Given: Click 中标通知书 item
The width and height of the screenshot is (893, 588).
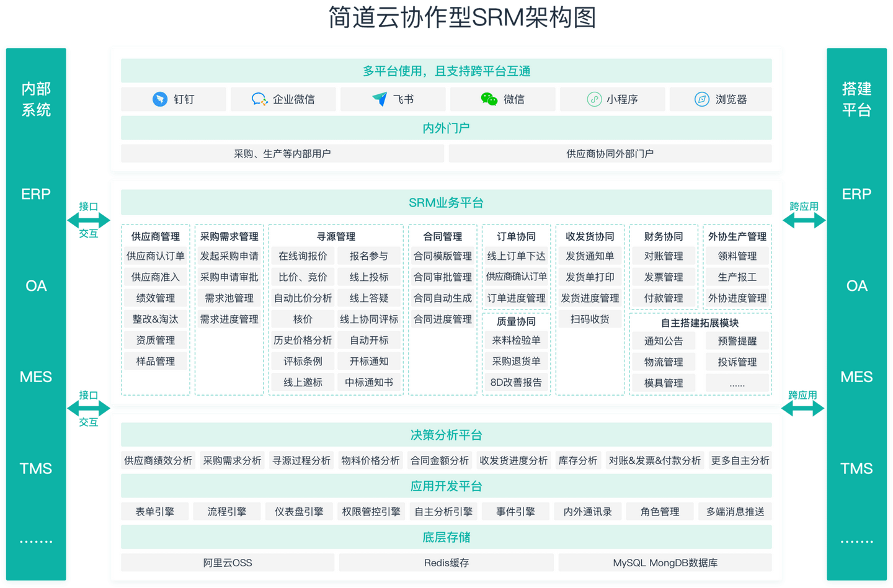Looking at the screenshot, I should click(369, 383).
